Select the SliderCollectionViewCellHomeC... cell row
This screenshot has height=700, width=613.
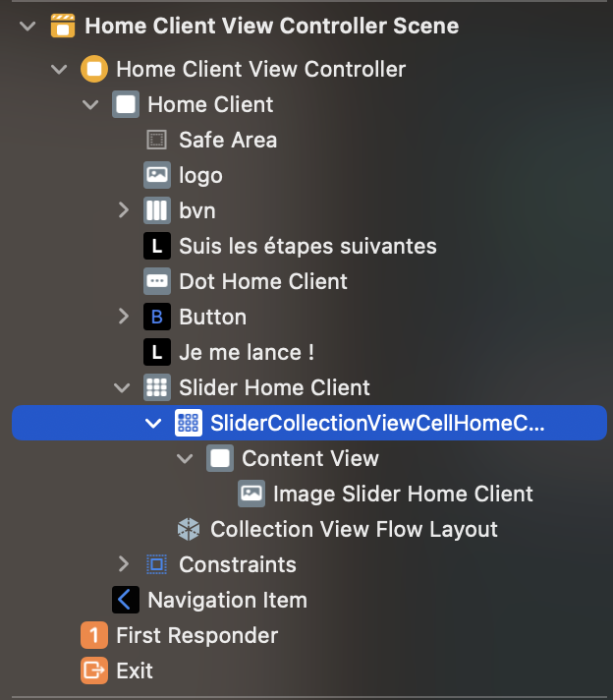[309, 423]
